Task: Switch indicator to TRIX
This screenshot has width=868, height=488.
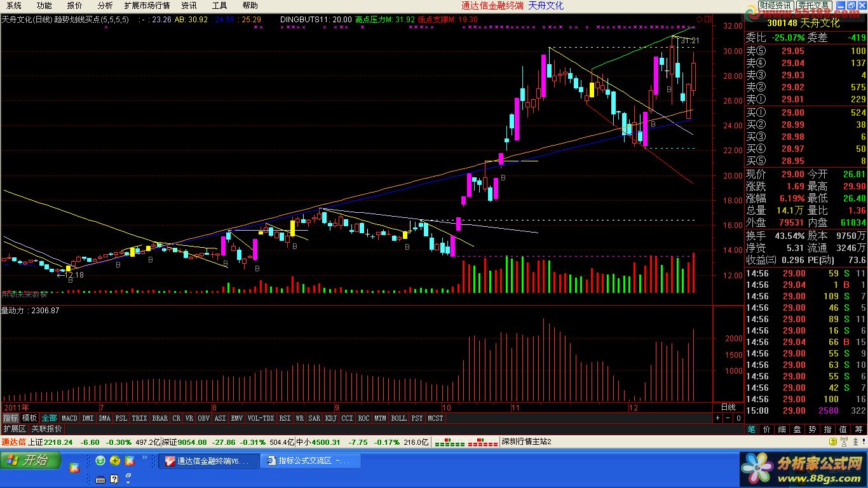Action: point(139,418)
